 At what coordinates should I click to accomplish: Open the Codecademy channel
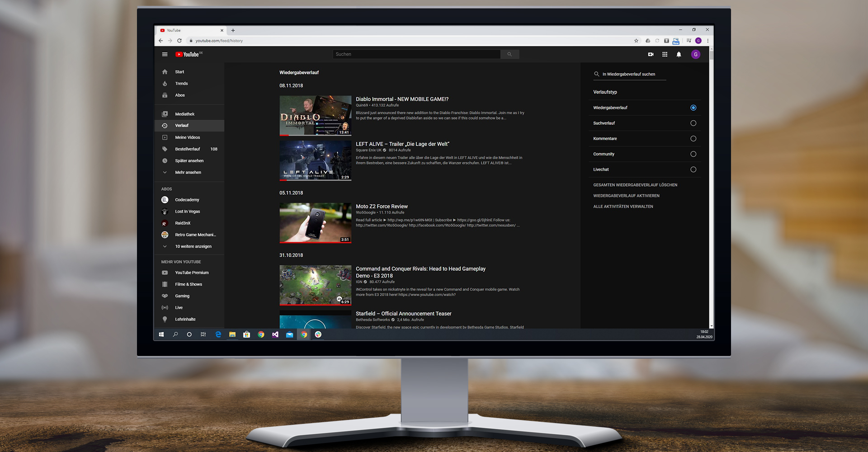click(x=189, y=200)
